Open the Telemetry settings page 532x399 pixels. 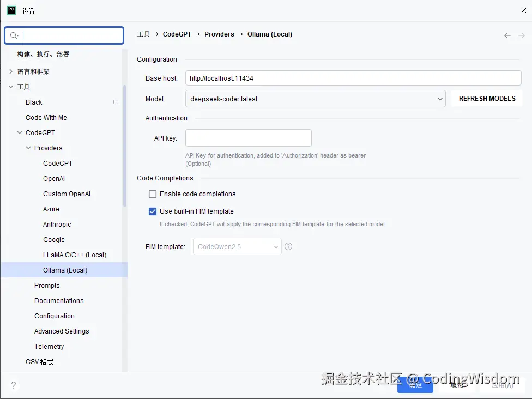(x=49, y=347)
